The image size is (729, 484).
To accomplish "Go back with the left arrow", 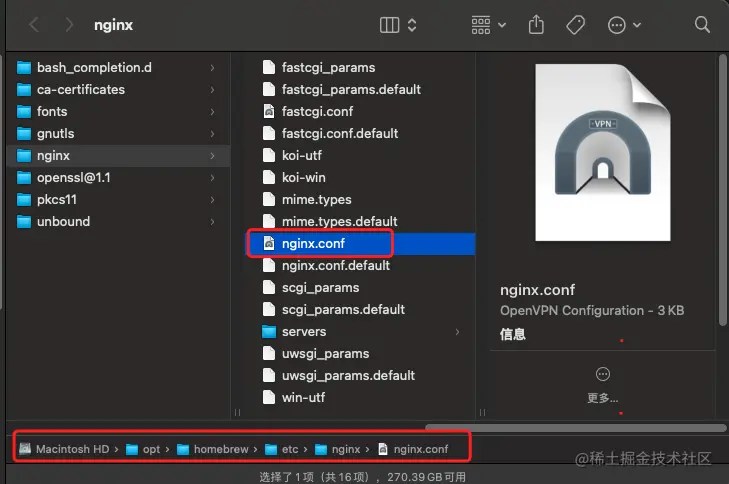I will (34, 25).
